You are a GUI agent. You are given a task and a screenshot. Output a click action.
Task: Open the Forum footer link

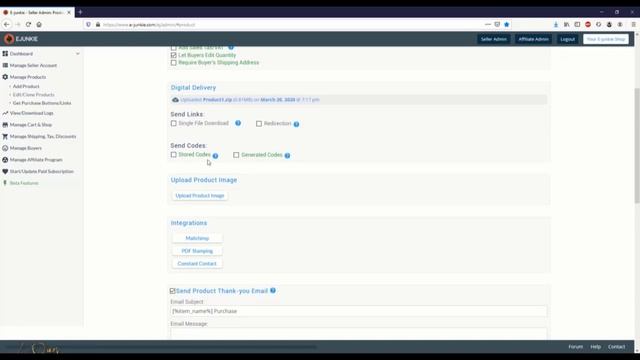tap(576, 347)
